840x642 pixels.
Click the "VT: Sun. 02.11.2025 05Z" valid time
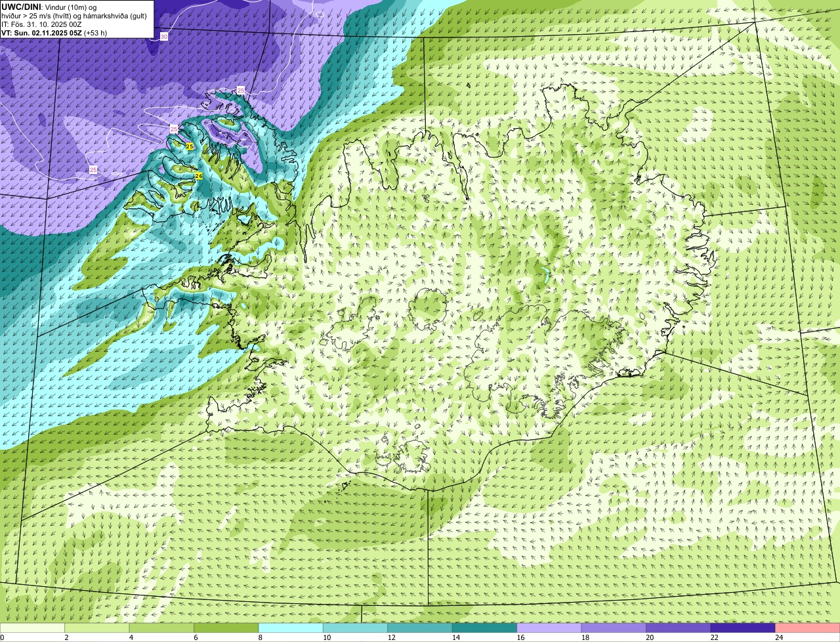(x=41, y=33)
